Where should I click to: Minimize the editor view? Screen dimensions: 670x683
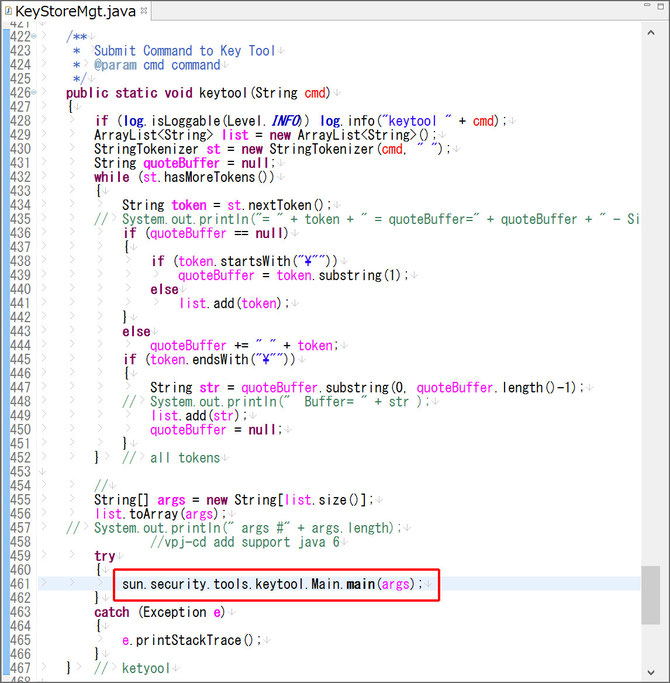point(647,5)
